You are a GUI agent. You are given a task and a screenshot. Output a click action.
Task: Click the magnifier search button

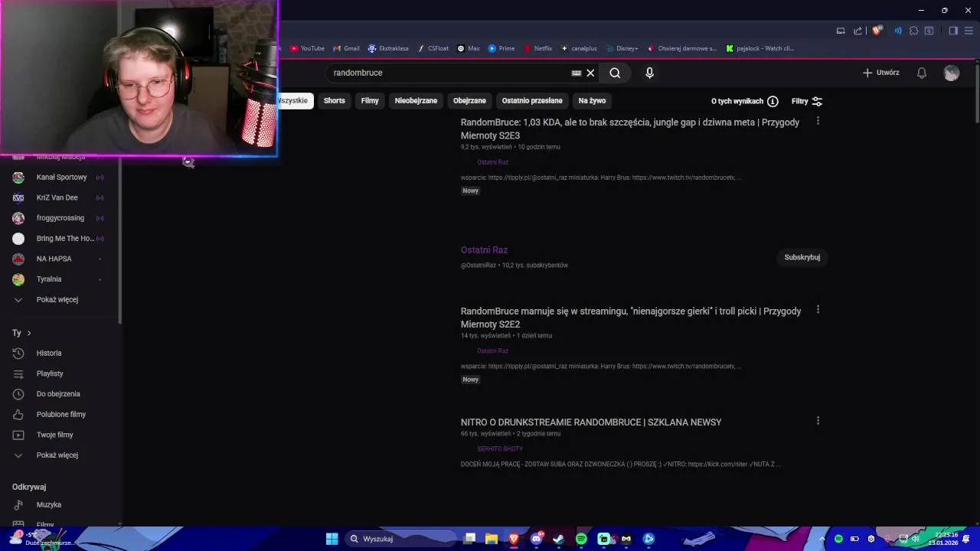tap(615, 73)
